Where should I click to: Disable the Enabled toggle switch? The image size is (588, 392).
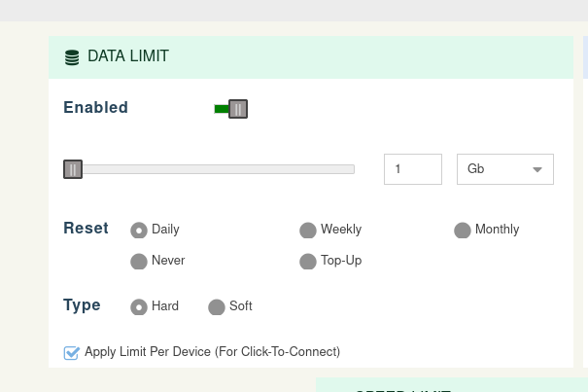click(231, 109)
